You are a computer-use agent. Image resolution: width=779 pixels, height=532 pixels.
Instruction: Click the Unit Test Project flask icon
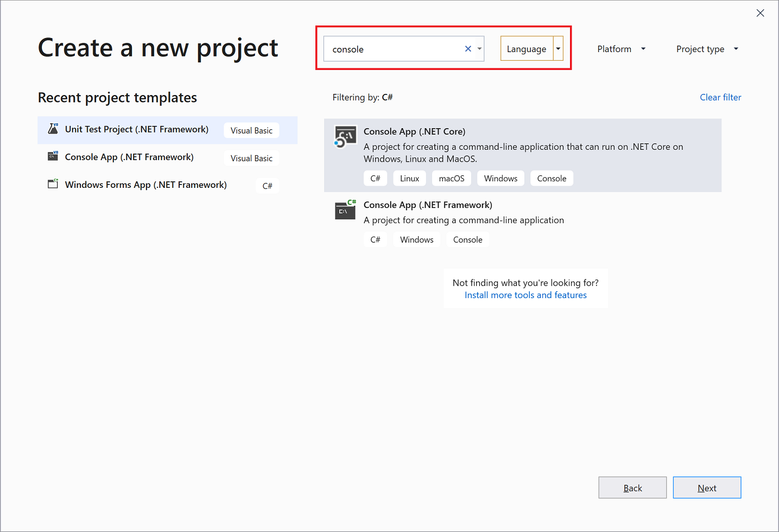(x=53, y=129)
